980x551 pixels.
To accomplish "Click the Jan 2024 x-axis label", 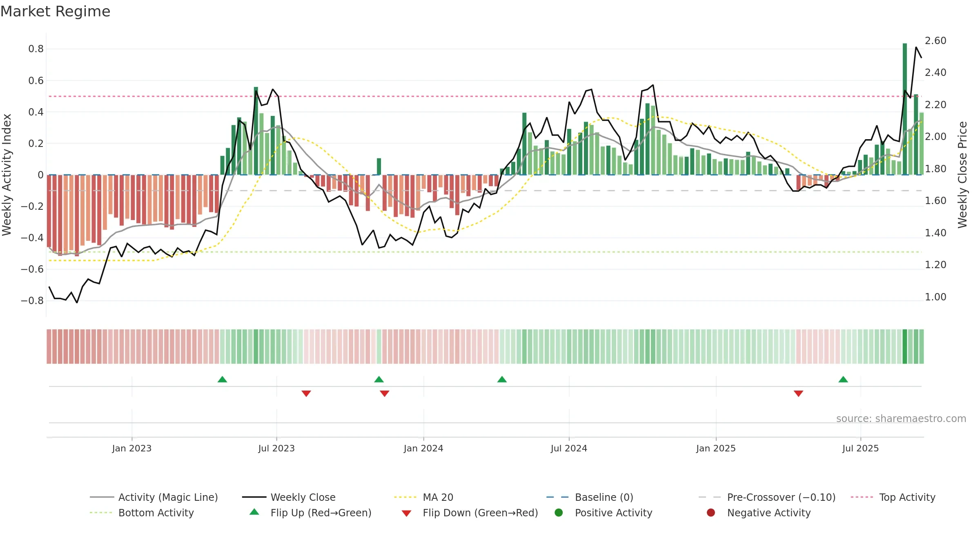I will 423,449.
